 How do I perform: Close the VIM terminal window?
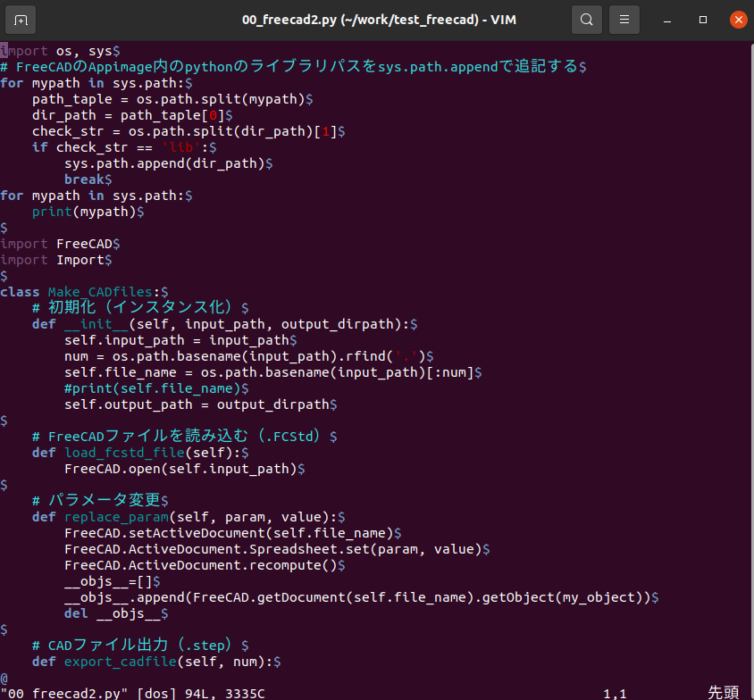coord(739,20)
